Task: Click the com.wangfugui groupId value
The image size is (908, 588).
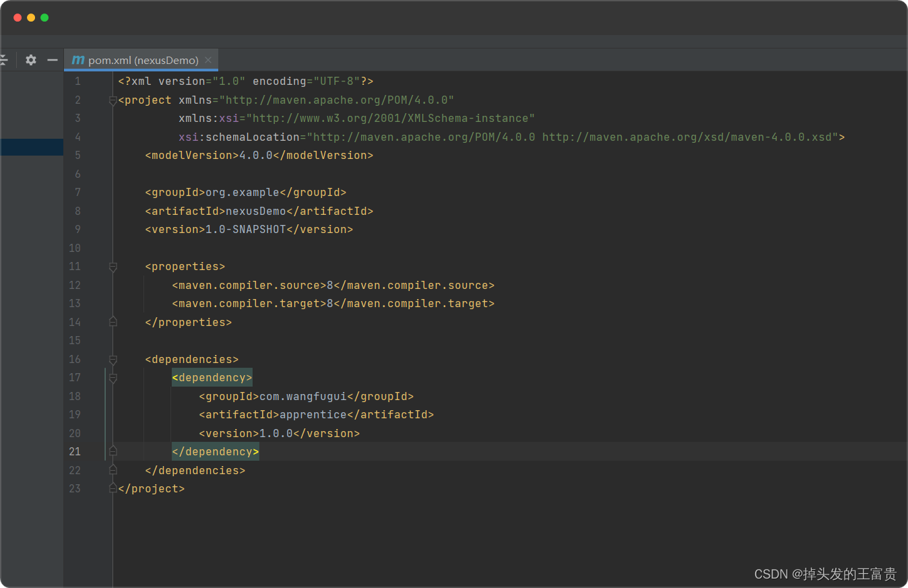Action: coord(302,397)
